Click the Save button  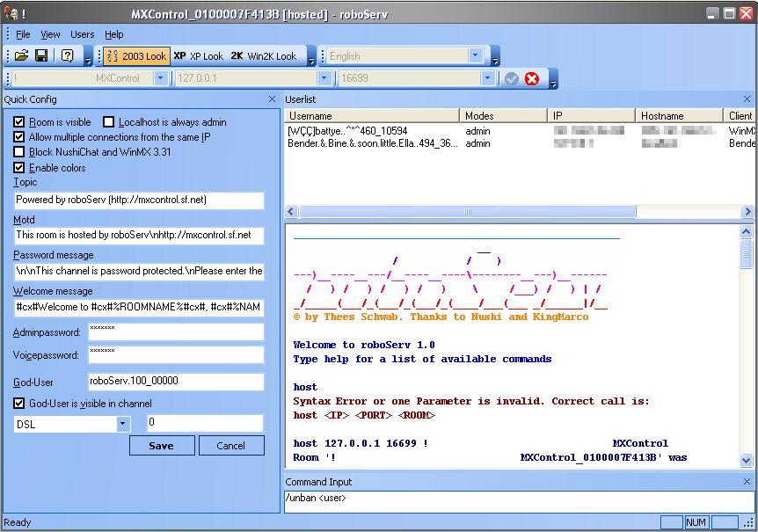162,446
